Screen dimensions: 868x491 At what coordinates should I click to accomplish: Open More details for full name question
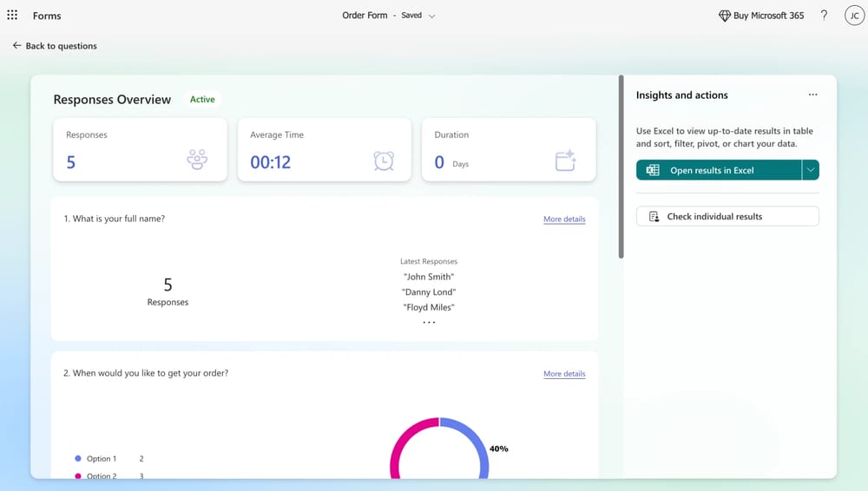tap(564, 219)
